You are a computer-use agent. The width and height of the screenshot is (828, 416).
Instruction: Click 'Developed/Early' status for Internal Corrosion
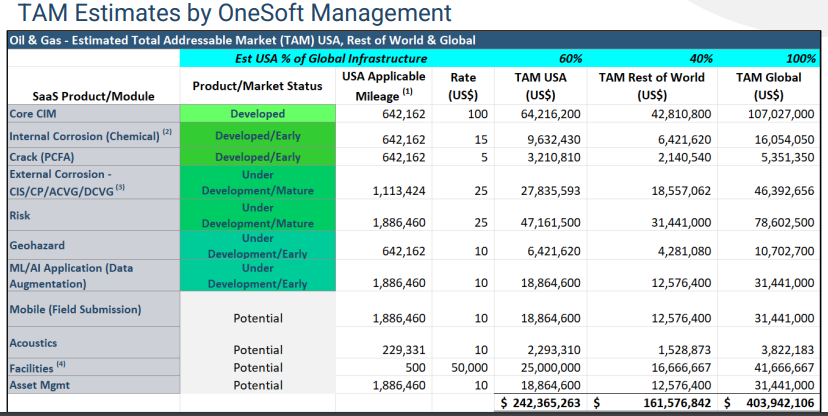click(258, 136)
